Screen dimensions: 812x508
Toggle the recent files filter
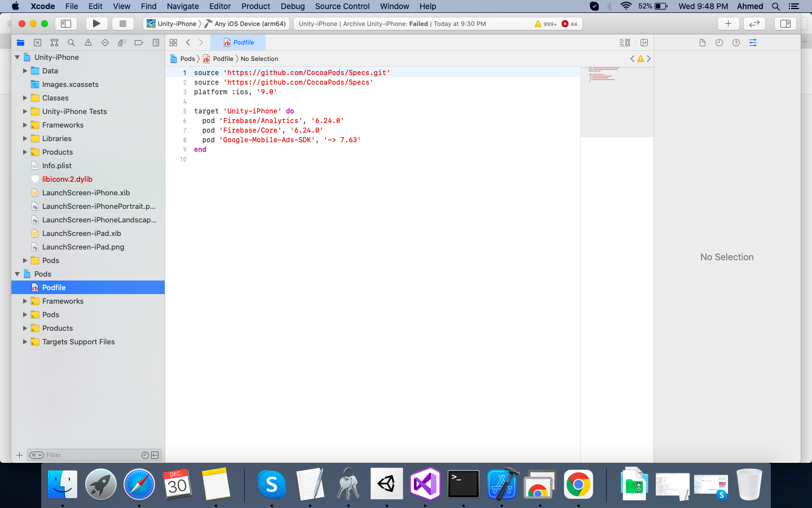145,455
